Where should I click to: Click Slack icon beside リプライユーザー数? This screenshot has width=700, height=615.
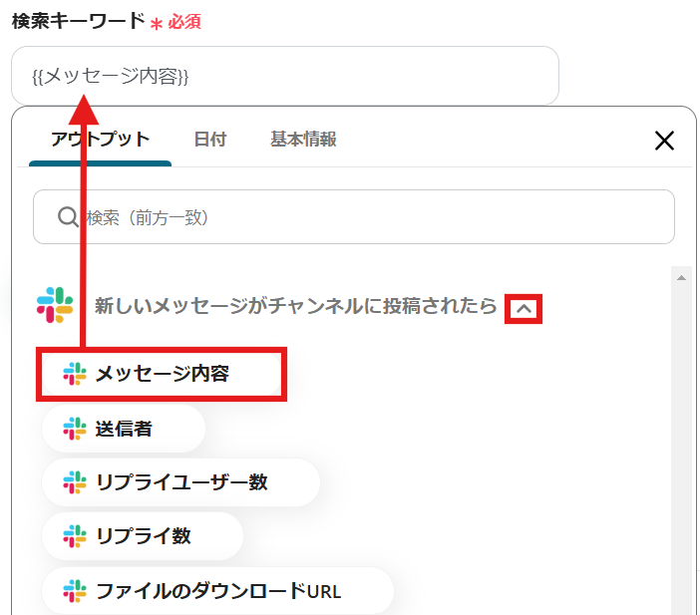(x=75, y=482)
